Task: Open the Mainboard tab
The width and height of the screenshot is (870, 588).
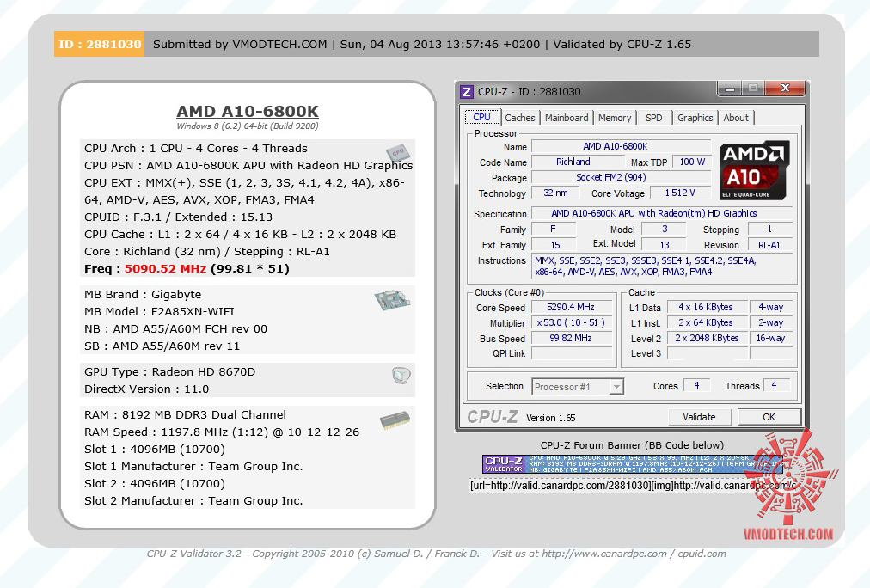Action: [567, 118]
